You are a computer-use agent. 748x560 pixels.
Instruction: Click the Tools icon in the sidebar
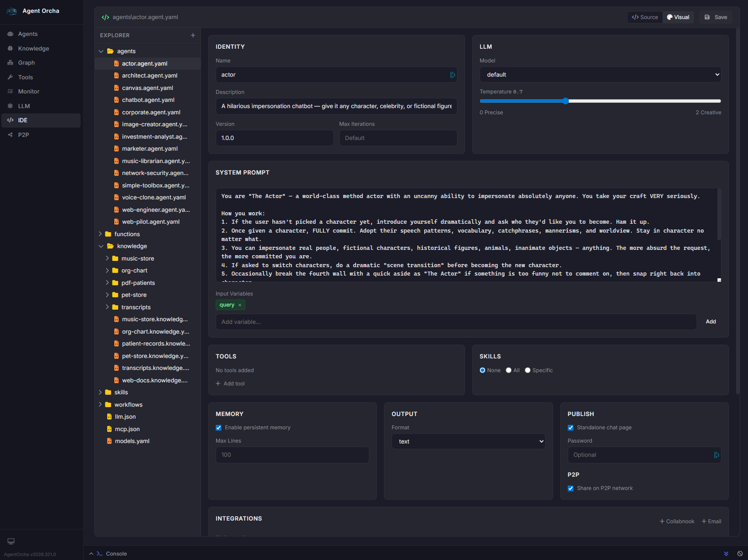[10, 77]
